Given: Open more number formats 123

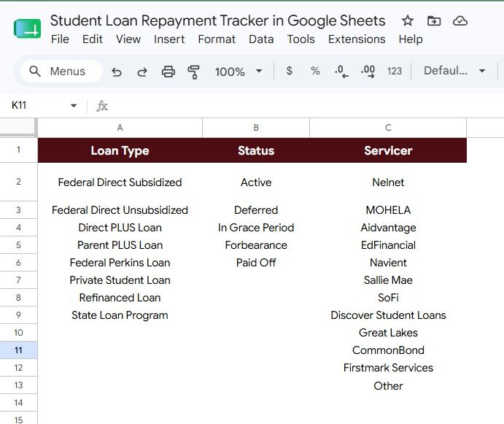Looking at the screenshot, I should pos(395,71).
